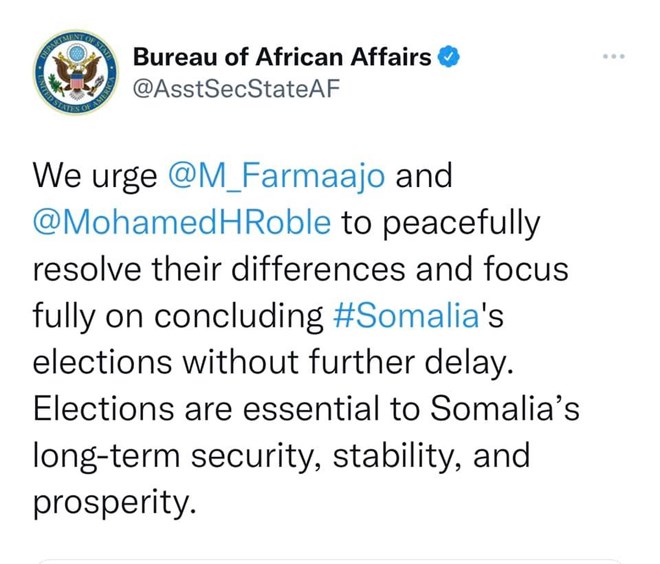The height and width of the screenshot is (564, 660).
Task: Visit the @MohamedHRoble mentioned profile
Action: [182, 222]
